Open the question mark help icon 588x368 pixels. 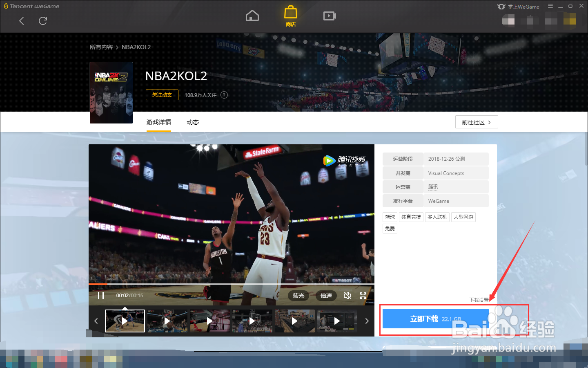224,95
